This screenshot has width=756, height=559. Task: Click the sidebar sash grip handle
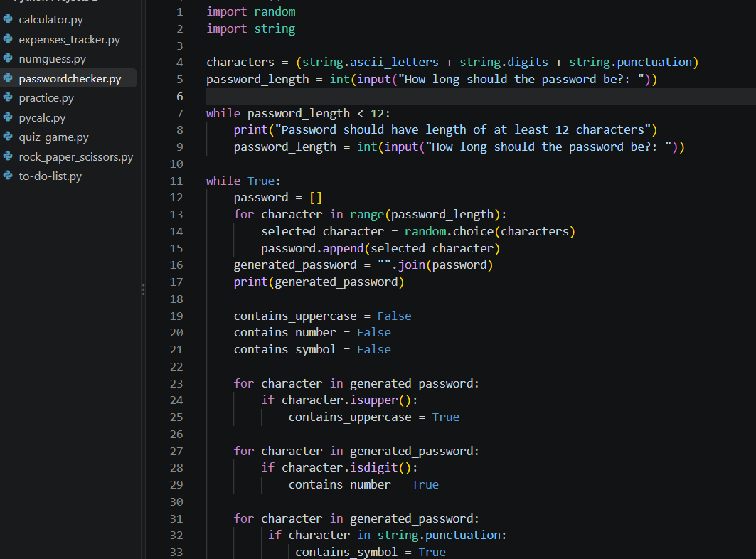[143, 289]
